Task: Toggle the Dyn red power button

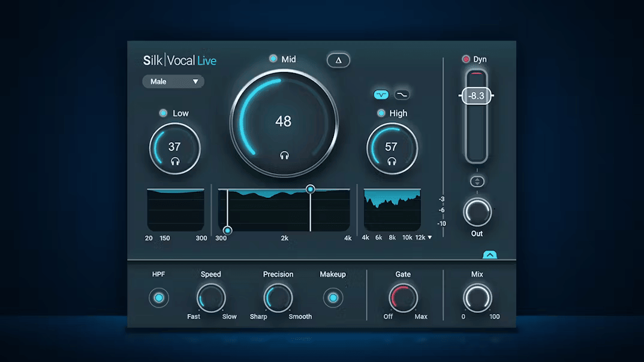Action: (466, 59)
